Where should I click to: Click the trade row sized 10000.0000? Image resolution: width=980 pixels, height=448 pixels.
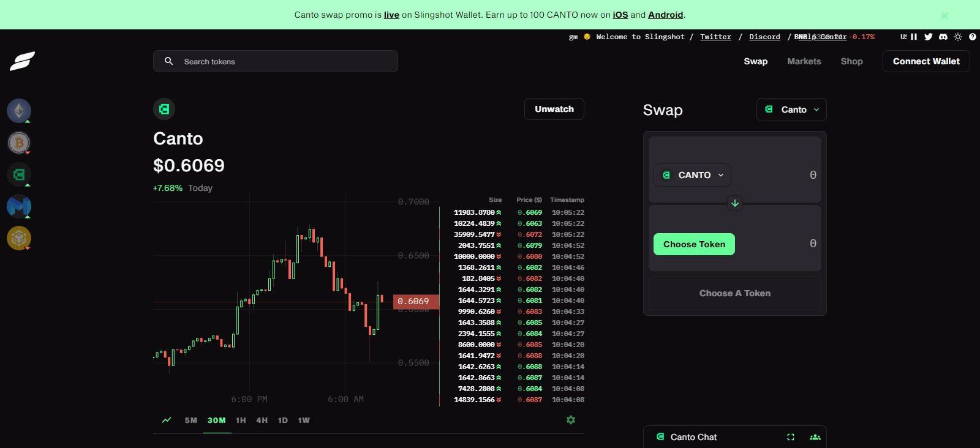(519, 256)
